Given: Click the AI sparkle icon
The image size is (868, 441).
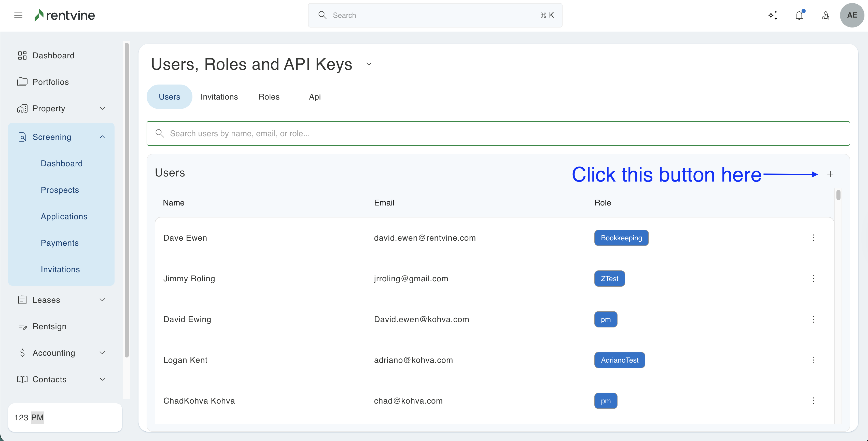Looking at the screenshot, I should pos(773,15).
